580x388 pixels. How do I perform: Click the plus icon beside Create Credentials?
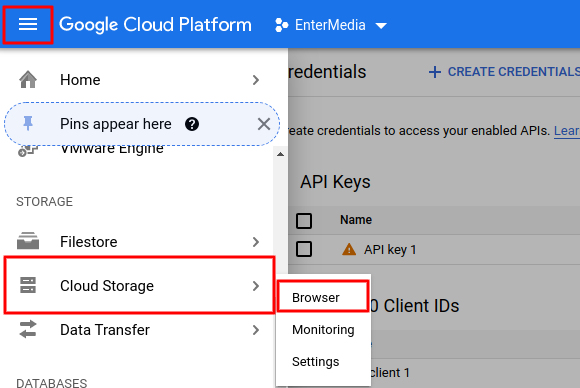point(435,72)
